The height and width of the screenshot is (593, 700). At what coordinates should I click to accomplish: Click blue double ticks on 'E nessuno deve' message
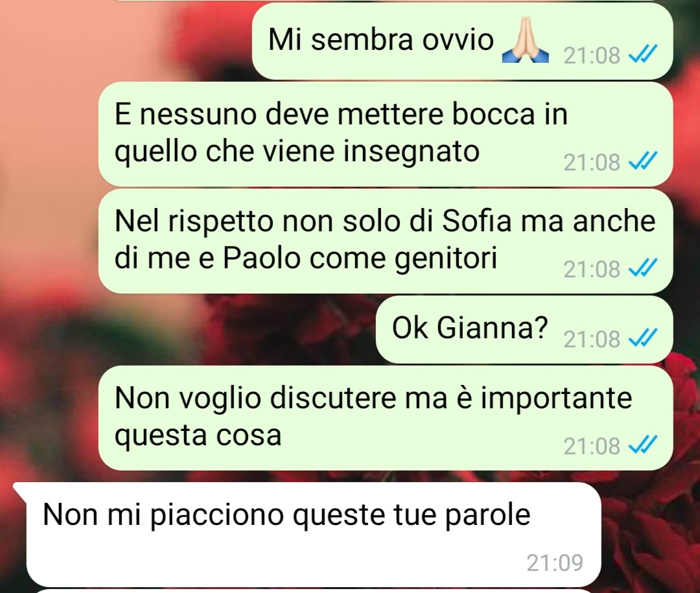tap(642, 161)
